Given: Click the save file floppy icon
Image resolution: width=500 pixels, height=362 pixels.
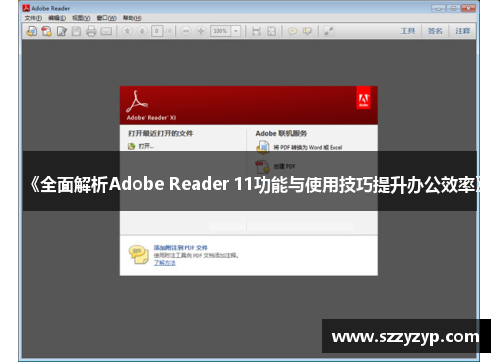Looking at the screenshot, I should click(76, 31).
